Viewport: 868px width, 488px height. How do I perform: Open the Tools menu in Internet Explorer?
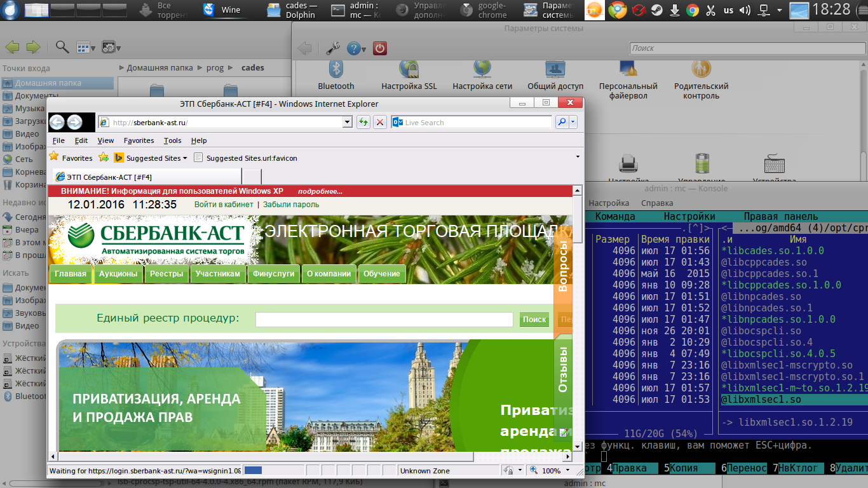pyautogui.click(x=172, y=140)
